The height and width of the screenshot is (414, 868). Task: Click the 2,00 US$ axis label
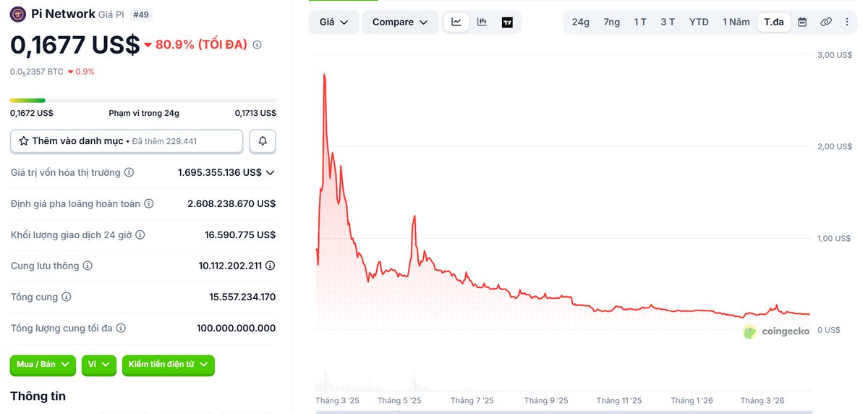(x=835, y=147)
